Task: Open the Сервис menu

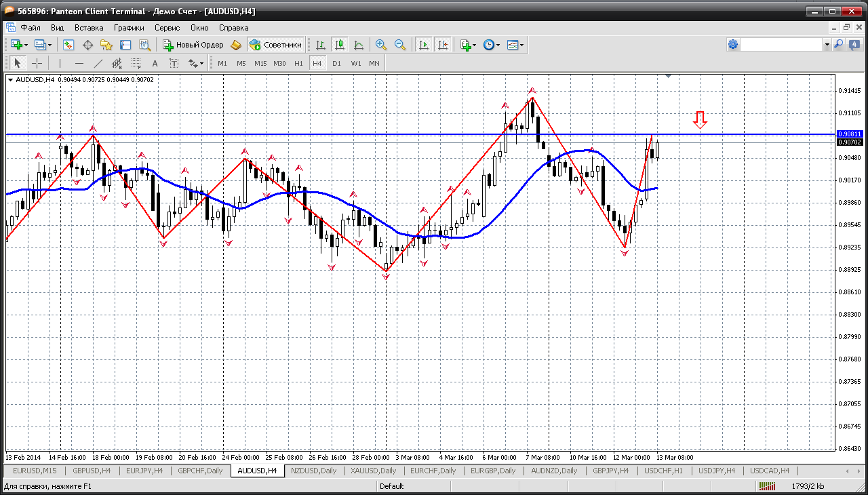Action: [x=167, y=28]
